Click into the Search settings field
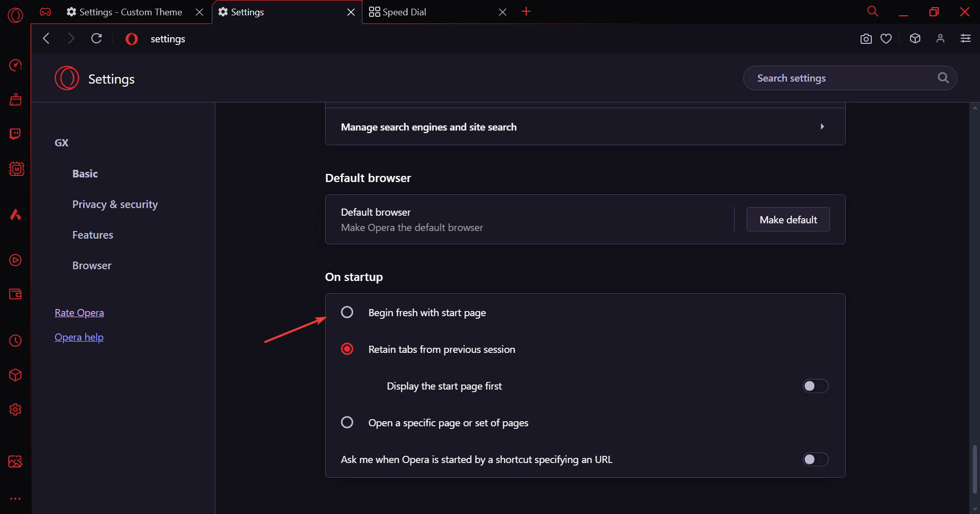 click(x=850, y=78)
